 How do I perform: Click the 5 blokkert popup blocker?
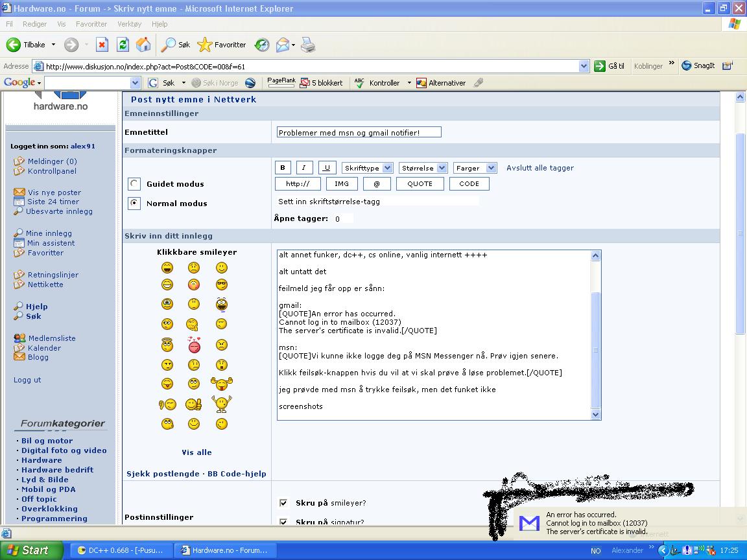coord(321,83)
